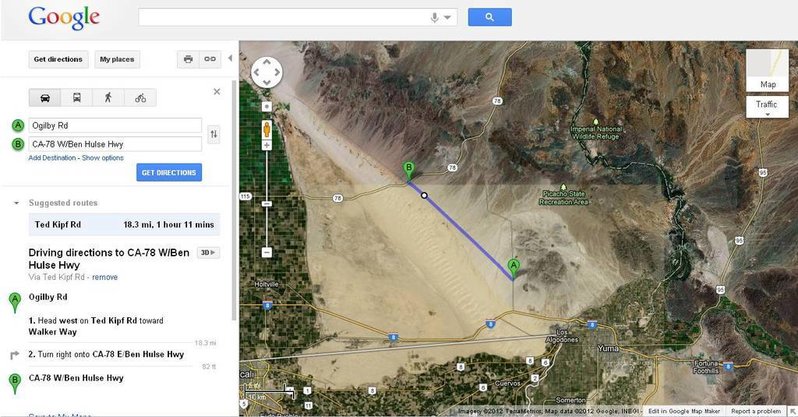Click the zoom slider handle
Viewport: 798px width, 417px height.
pyautogui.click(x=267, y=204)
